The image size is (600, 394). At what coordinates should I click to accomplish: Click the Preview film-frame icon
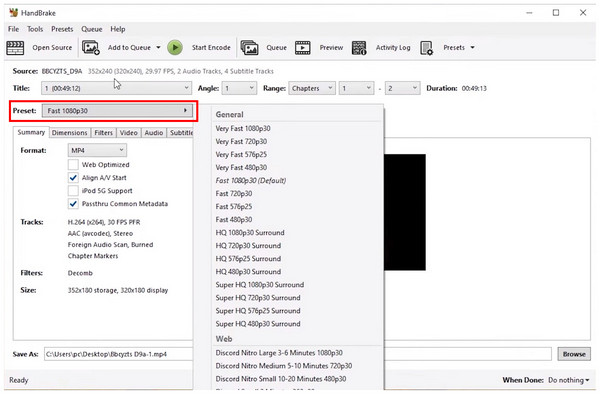[303, 48]
